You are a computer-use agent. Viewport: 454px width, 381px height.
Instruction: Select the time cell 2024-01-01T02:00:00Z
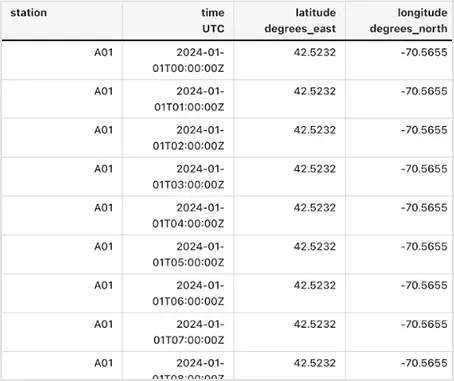[x=188, y=138]
